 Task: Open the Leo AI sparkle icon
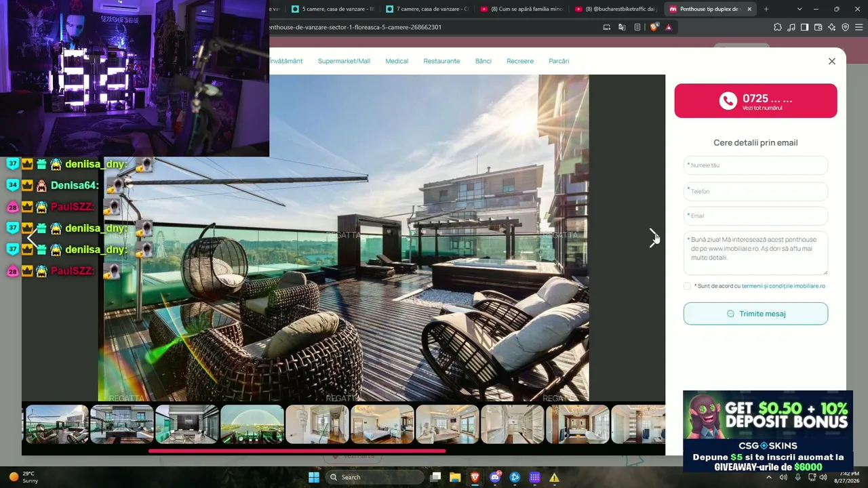click(x=832, y=27)
